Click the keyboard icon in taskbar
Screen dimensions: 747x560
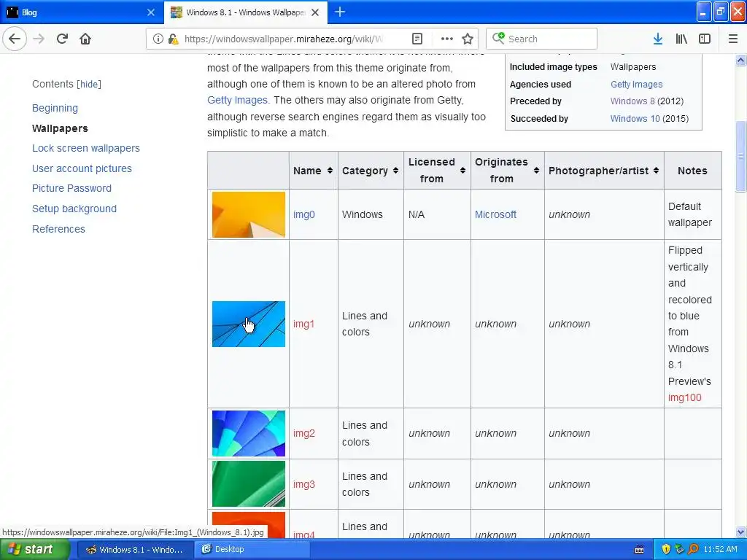(639, 550)
